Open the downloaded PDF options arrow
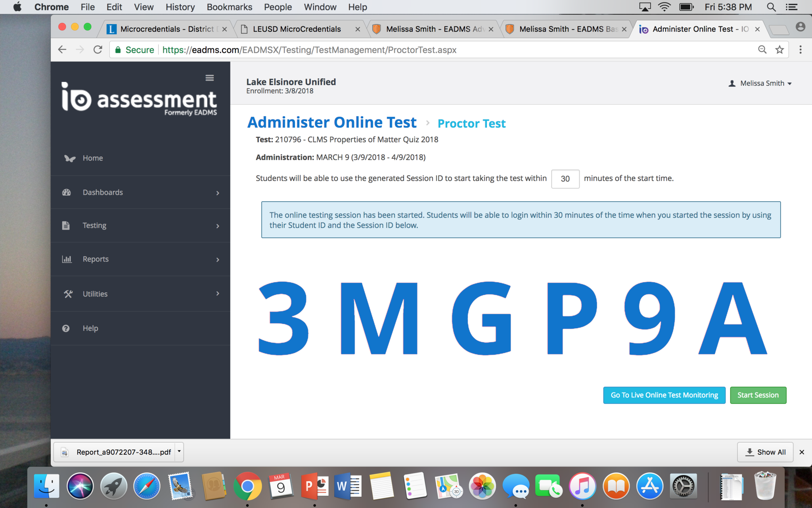The image size is (812, 508). (x=179, y=452)
